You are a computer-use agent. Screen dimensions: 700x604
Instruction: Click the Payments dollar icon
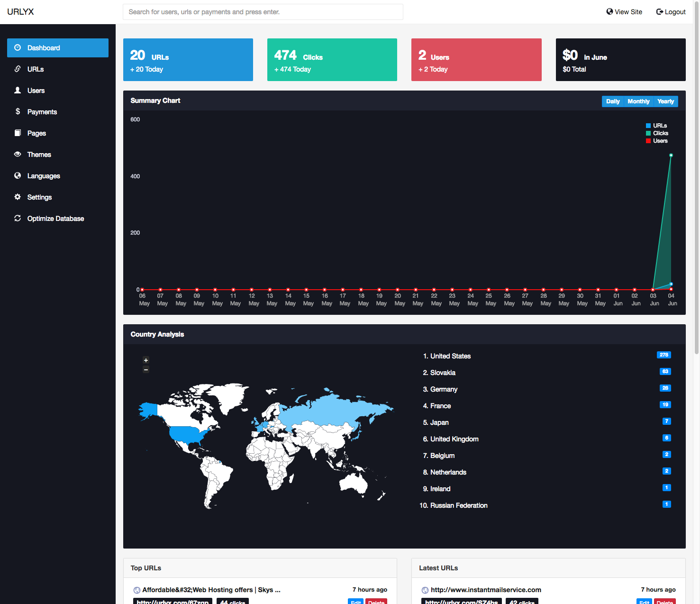pos(18,111)
